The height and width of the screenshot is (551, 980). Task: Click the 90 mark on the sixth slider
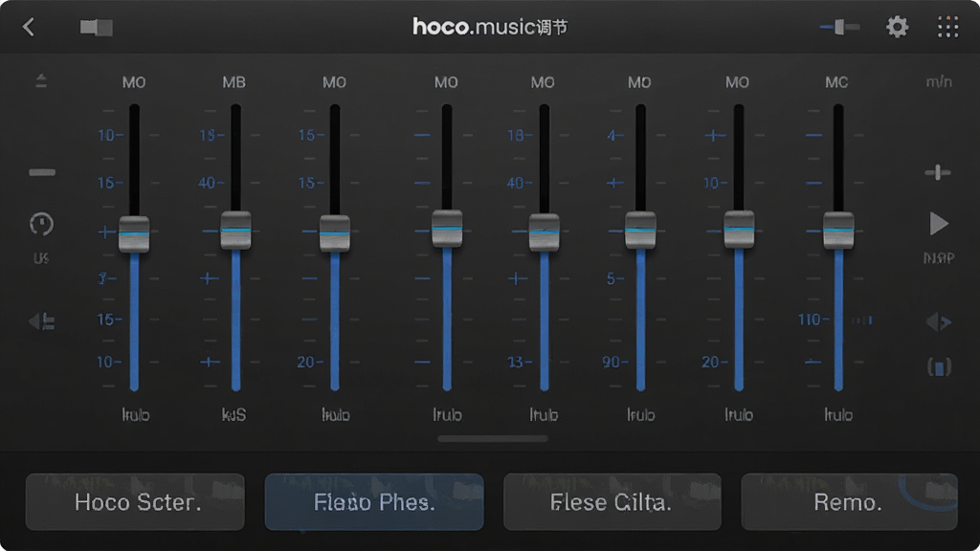611,362
